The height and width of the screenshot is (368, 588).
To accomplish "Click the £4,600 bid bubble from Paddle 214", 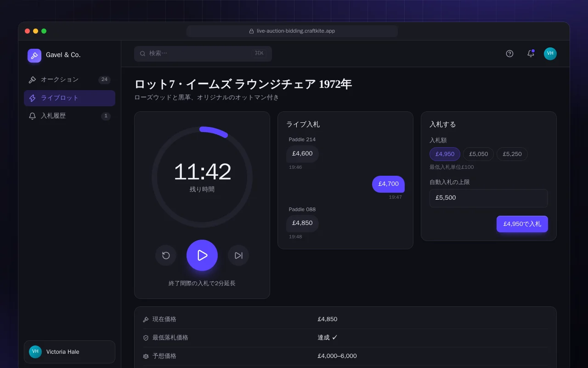I will 302,154.
